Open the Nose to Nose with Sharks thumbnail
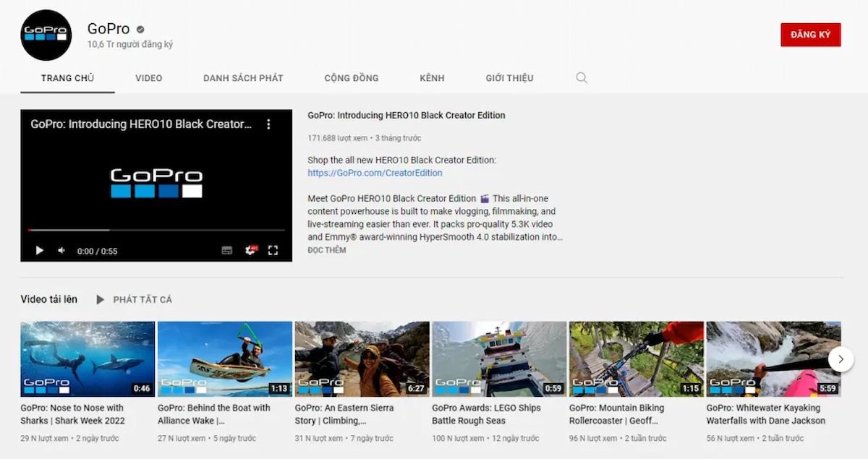Screen dimensions: 868x459 (88, 359)
